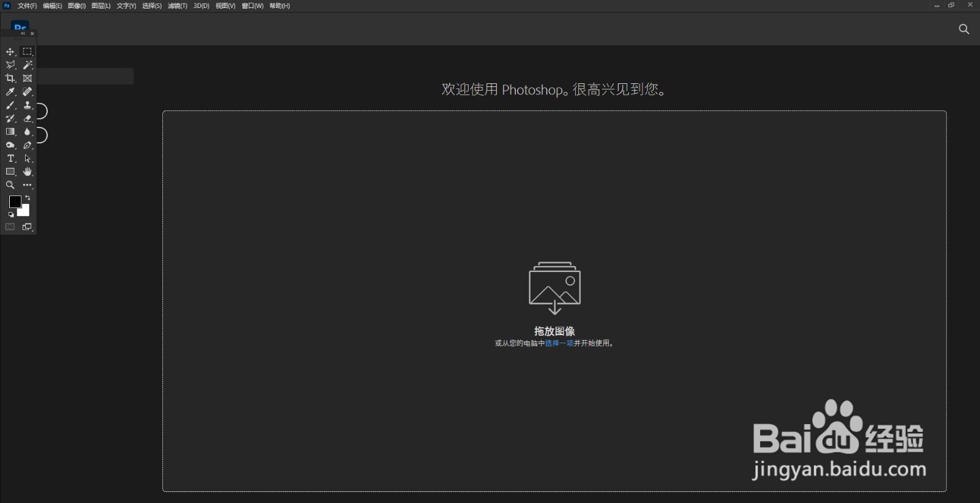This screenshot has height=503, width=980.
Task: Select the Polygonal Lasso tool
Action: pos(10,65)
